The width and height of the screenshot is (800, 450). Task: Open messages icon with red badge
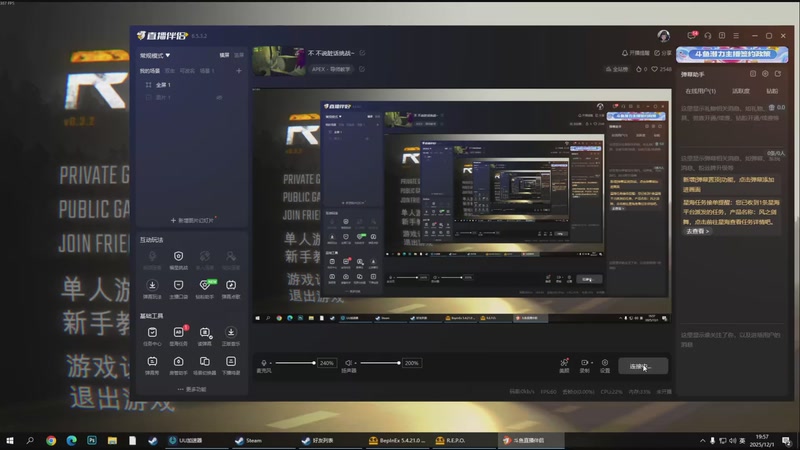click(692, 35)
